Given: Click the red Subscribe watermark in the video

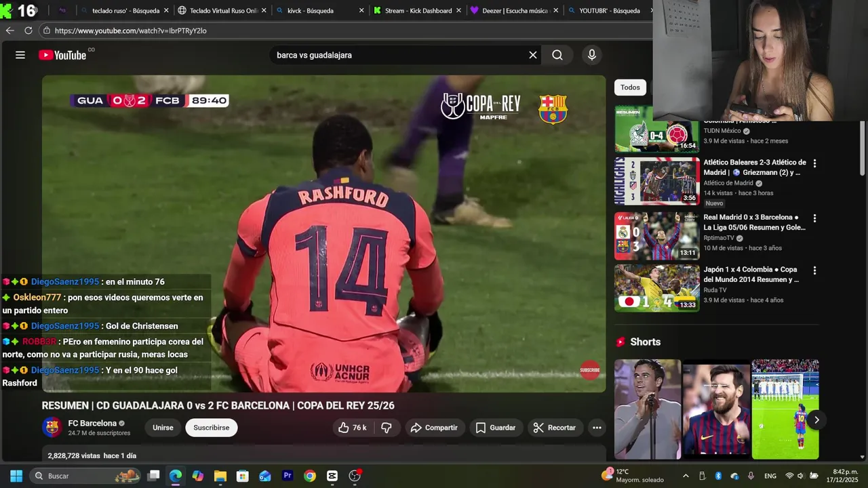Looking at the screenshot, I should click(590, 370).
